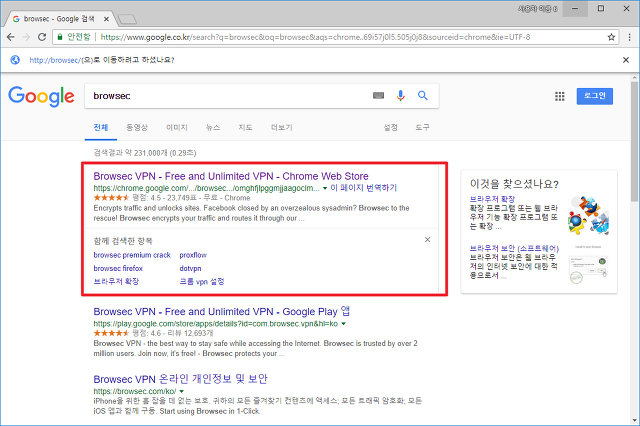Open 브라우저 확장 link in side panel
The height and width of the screenshot is (426, 640).
pos(492,199)
